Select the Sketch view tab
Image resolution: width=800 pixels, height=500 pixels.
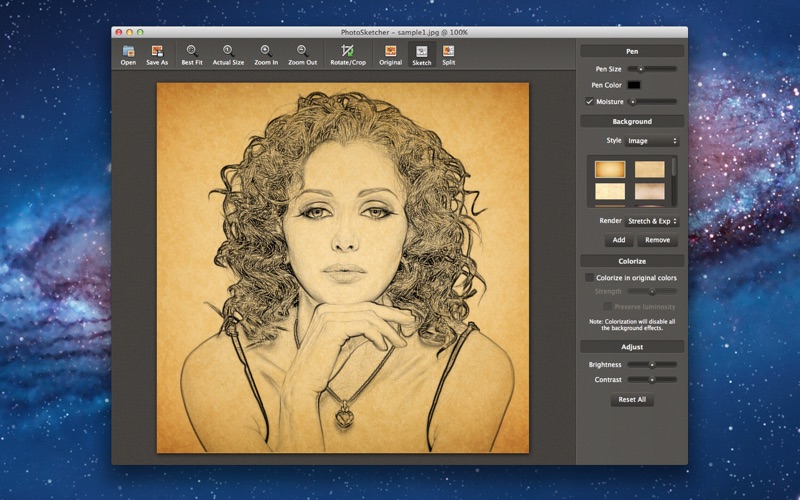[421, 52]
